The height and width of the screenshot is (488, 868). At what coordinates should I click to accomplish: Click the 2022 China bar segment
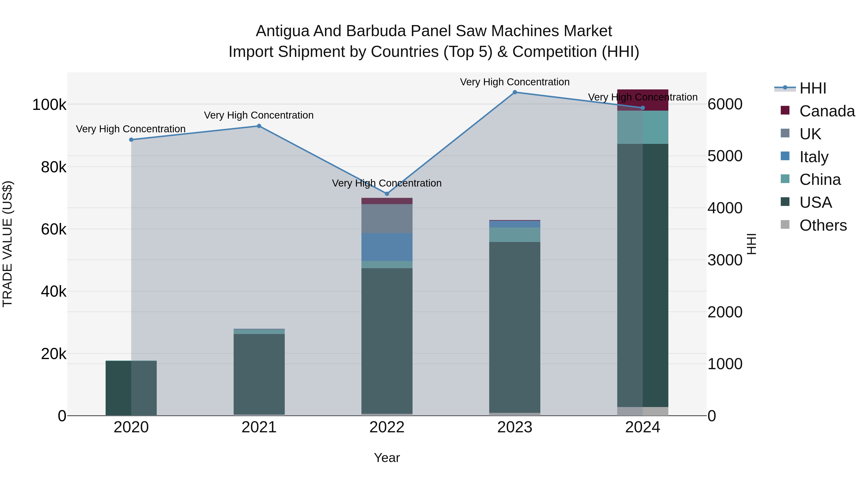click(387, 265)
